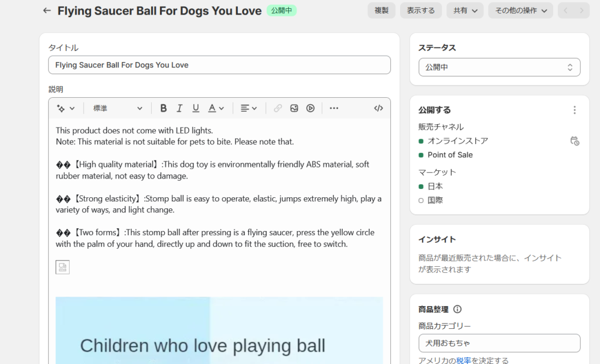Viewport: 600px width, 364px height.
Task: Expand the 標準 paragraph style dropdown
Action: [118, 108]
